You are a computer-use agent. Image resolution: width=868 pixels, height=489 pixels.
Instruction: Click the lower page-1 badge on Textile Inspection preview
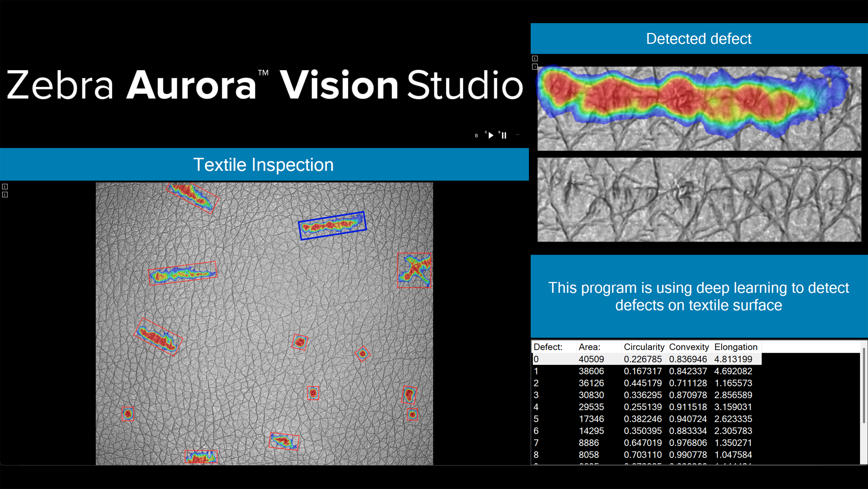tap(5, 195)
